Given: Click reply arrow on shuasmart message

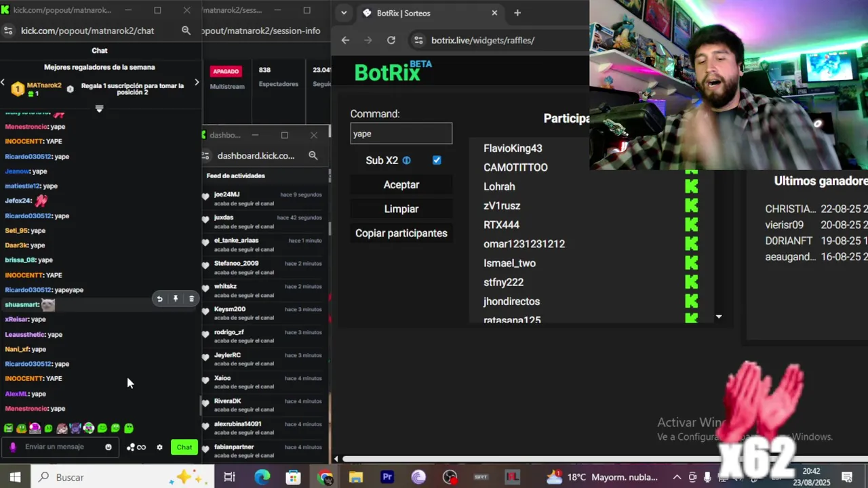Looking at the screenshot, I should 159,299.
